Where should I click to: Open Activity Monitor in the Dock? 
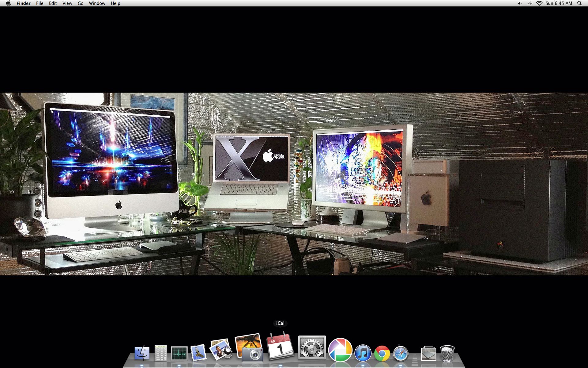[179, 353]
